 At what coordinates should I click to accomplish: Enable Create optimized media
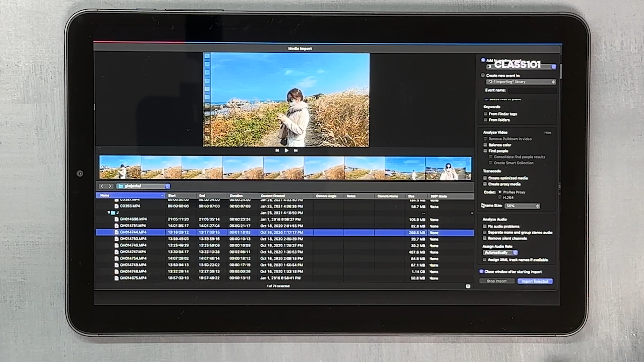[x=485, y=178]
